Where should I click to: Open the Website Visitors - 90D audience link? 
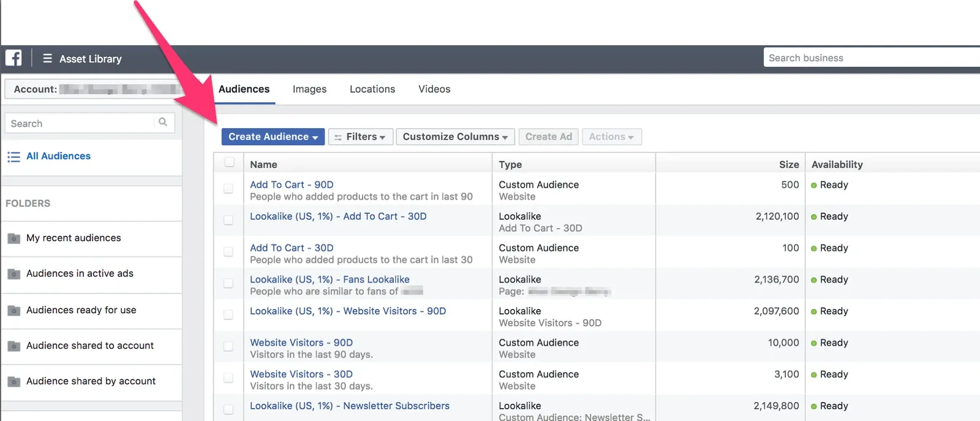301,343
